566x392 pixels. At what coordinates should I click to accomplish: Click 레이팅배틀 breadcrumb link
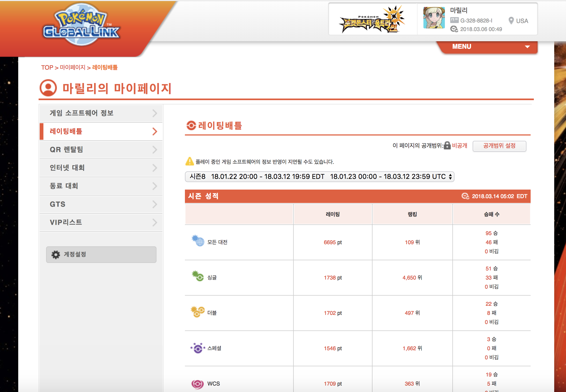[x=105, y=67]
